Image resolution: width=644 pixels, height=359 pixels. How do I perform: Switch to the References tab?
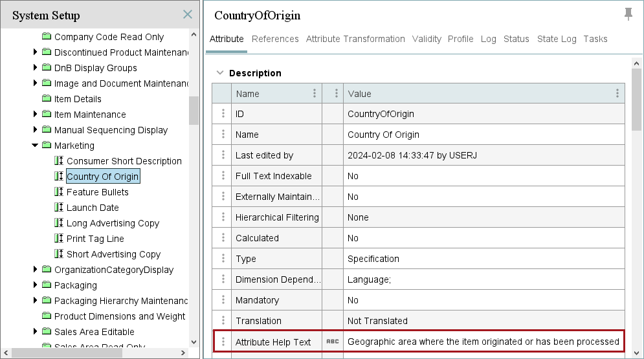pos(275,39)
